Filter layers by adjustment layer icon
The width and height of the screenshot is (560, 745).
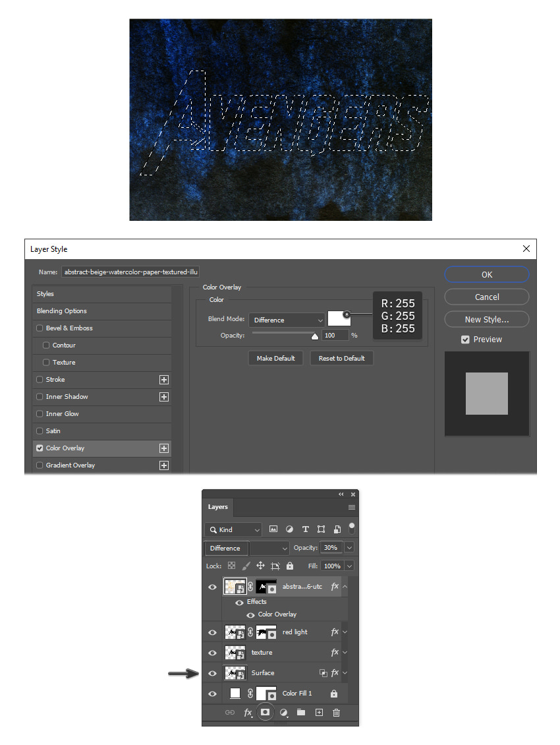[x=289, y=529]
